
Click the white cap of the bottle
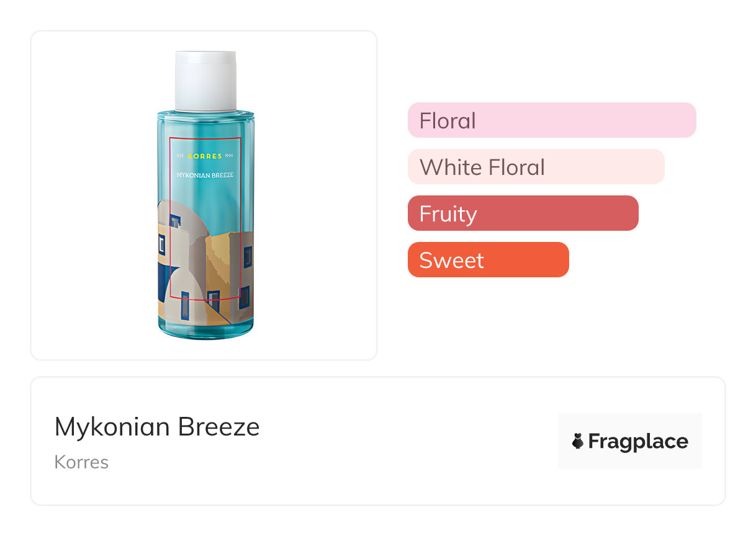coord(205,80)
